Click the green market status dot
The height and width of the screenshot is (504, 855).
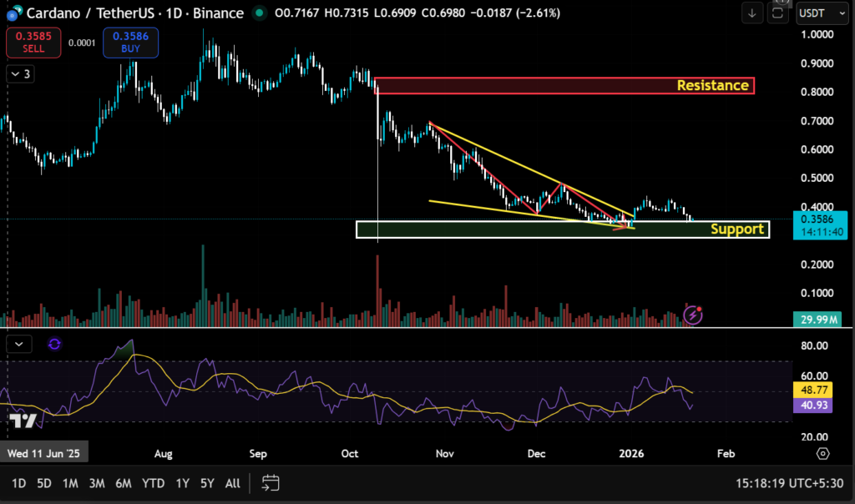click(260, 13)
